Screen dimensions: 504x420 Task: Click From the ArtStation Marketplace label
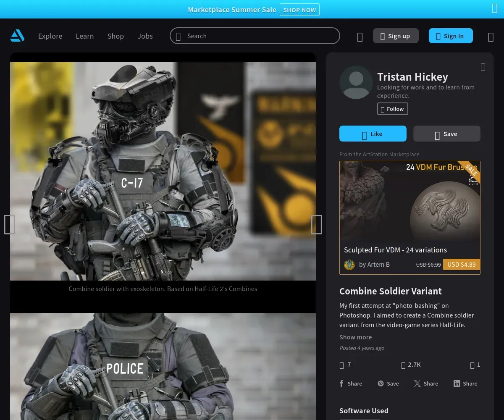tap(379, 154)
